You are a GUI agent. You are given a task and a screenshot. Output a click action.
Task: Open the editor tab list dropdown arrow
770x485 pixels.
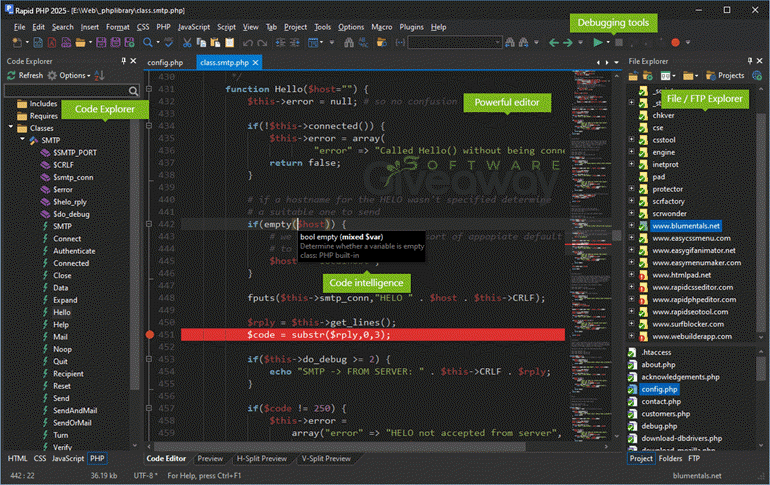point(616,63)
